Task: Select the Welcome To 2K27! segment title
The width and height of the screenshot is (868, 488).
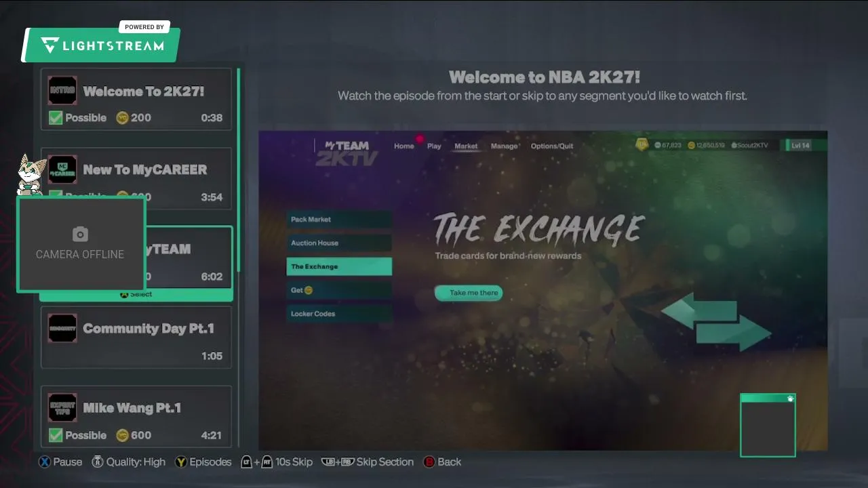Action: 144,91
